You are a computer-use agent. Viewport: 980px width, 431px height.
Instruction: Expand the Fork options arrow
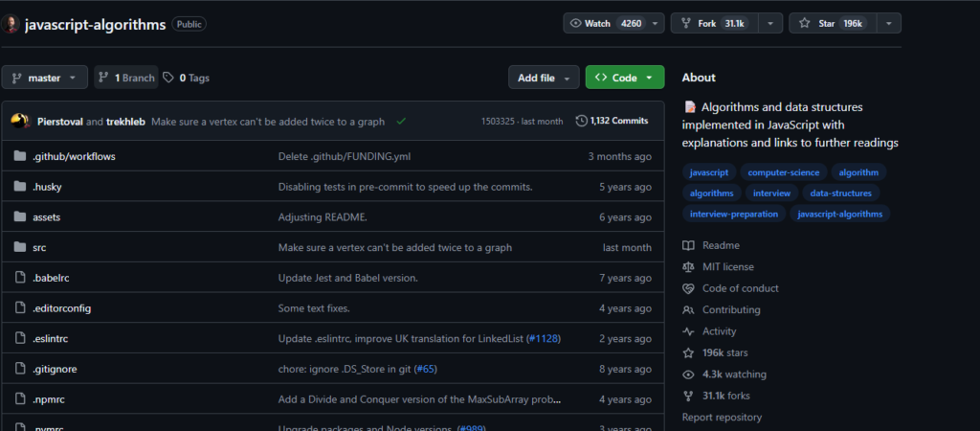pyautogui.click(x=771, y=23)
